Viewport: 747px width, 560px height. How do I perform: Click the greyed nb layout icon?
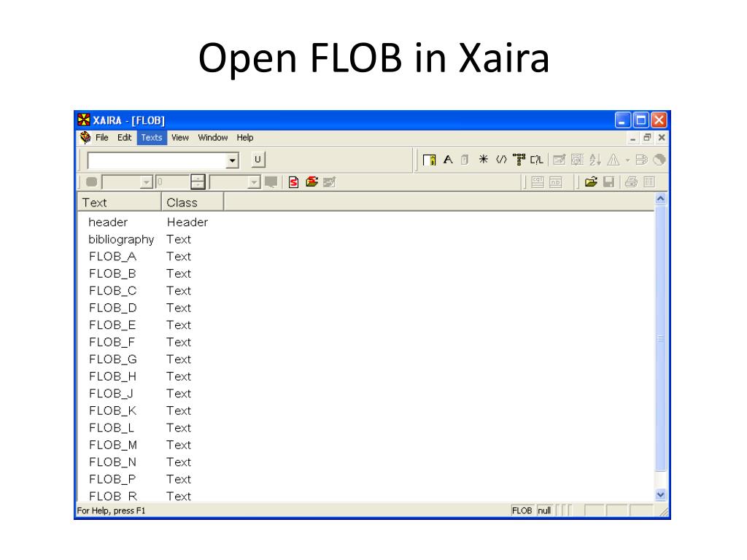[555, 182]
